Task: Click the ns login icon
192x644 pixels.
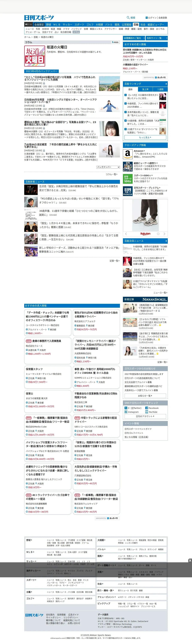Action: [x=147, y=18]
